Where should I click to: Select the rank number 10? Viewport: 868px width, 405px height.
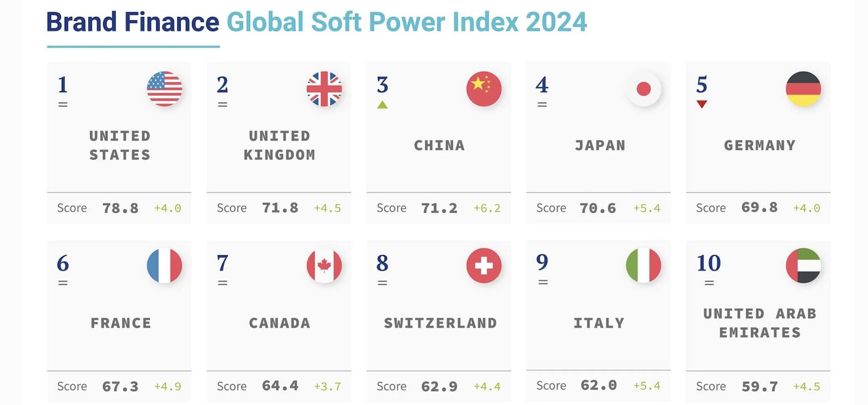click(x=708, y=263)
